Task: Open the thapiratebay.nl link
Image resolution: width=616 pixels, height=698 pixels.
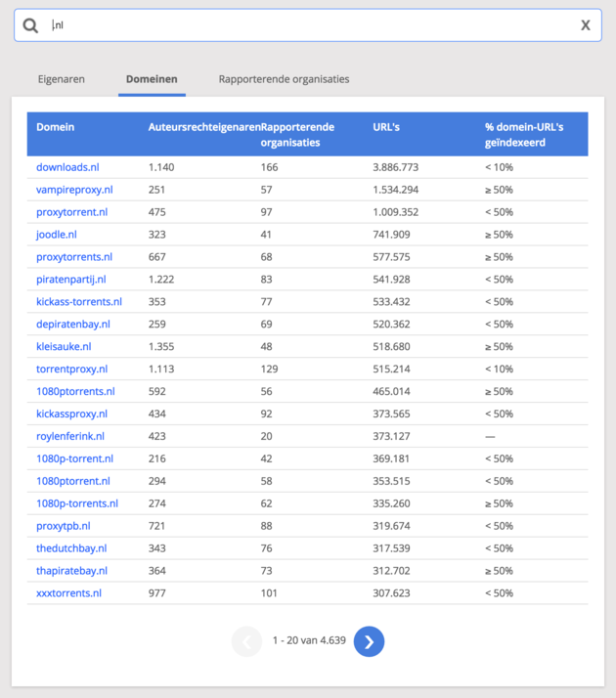Action: (71, 571)
